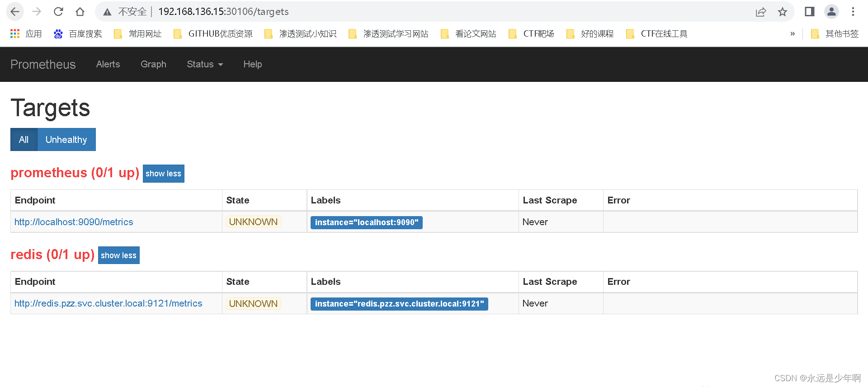The height and width of the screenshot is (387, 868).
Task: Click the instance="redis.pzz.svc.cluster.local:9121" label badge
Action: [399, 304]
